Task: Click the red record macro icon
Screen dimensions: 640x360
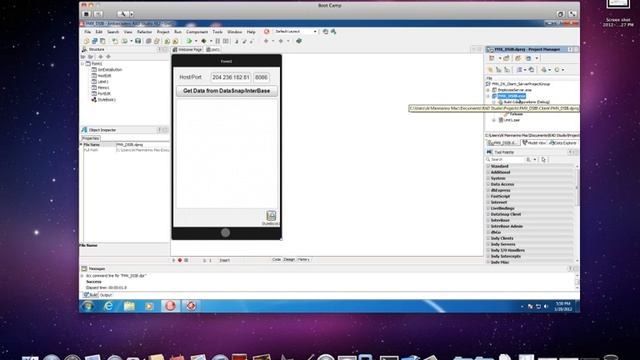Action: coord(180,260)
